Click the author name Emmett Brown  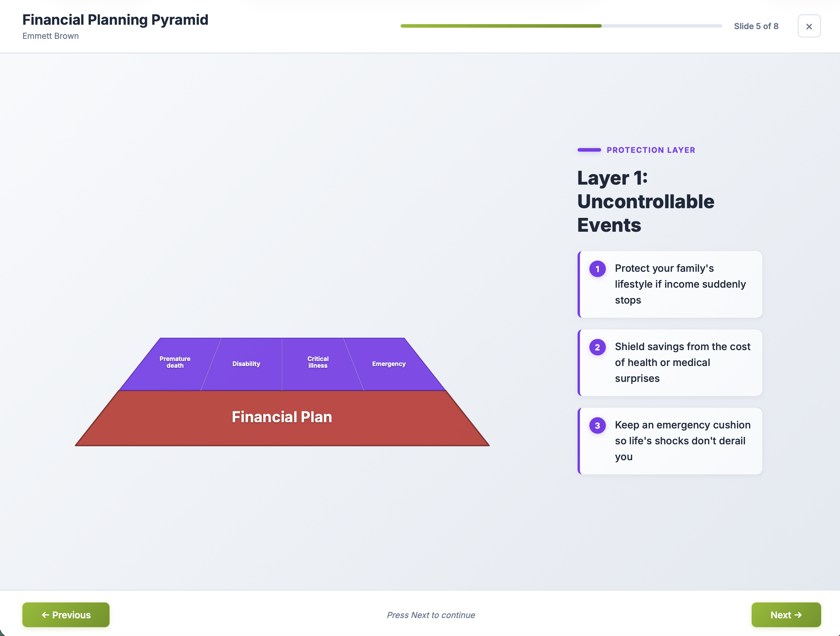50,36
